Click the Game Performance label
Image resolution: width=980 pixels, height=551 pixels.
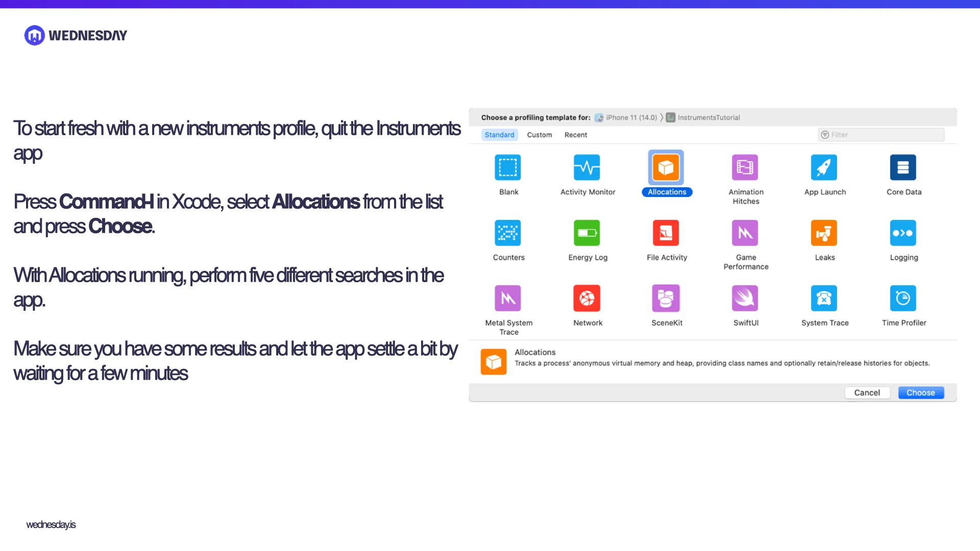click(x=746, y=262)
